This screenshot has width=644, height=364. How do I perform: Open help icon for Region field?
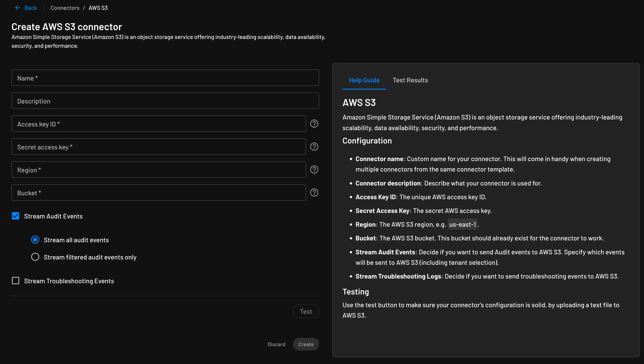314,170
